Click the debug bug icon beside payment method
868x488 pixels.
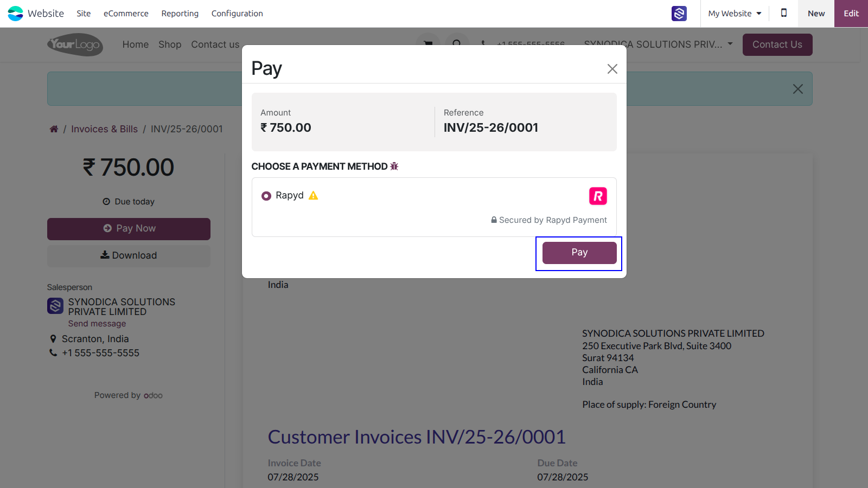(x=394, y=166)
